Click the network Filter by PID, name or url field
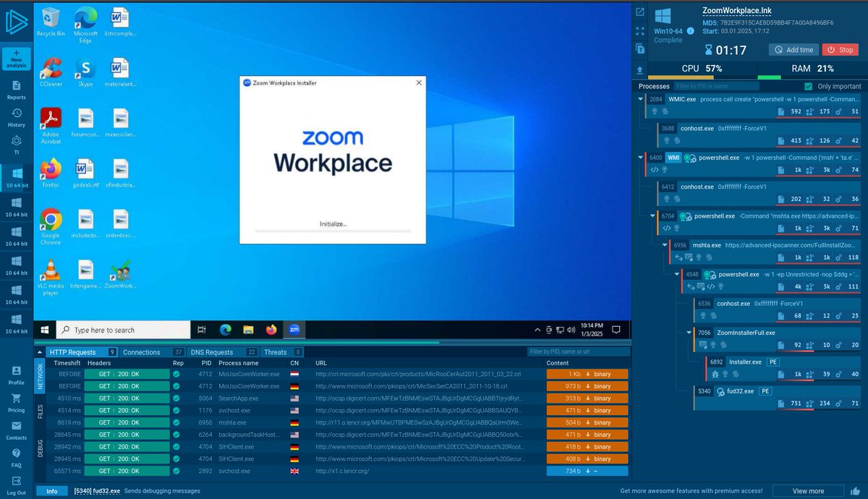The height and width of the screenshot is (499, 868). point(577,352)
